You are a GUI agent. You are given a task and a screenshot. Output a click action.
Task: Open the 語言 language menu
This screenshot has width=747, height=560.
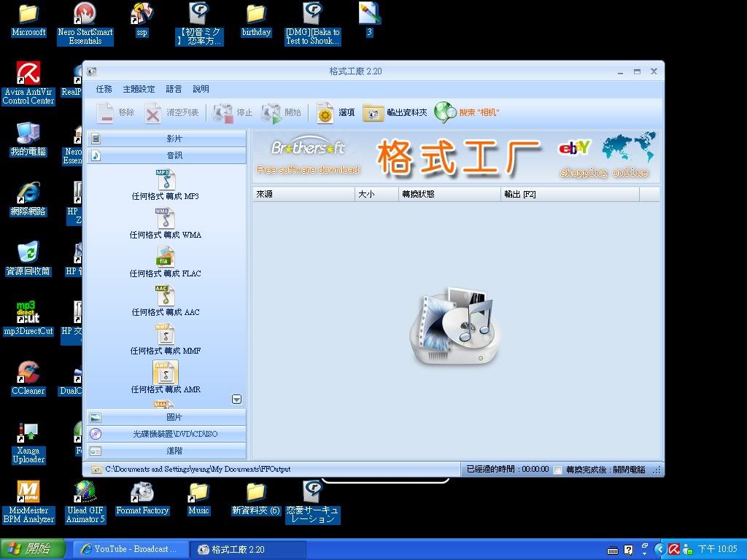(x=174, y=89)
